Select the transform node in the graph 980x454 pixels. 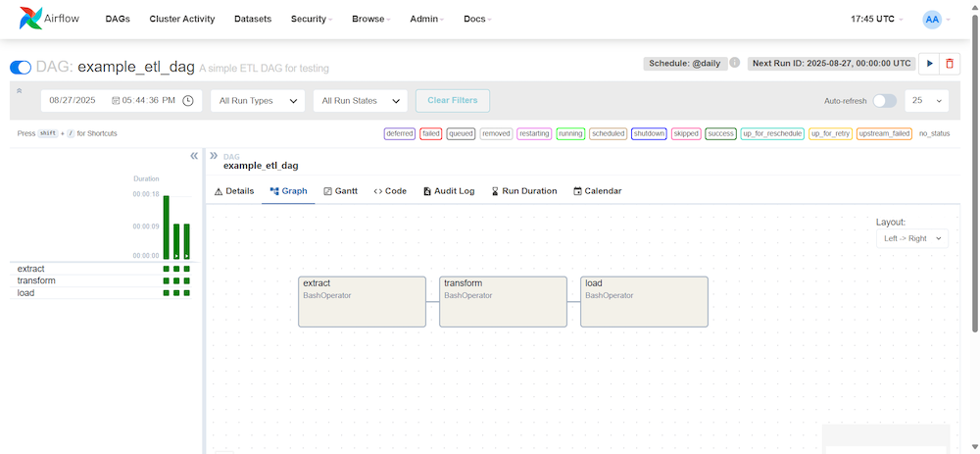tap(503, 301)
